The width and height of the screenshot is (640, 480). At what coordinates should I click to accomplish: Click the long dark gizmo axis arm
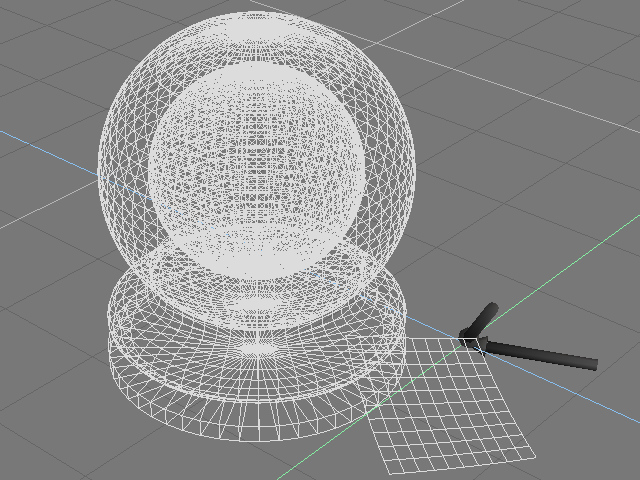[539, 355]
